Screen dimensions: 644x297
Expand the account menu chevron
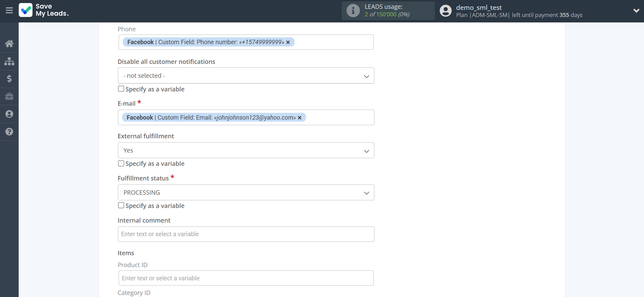[636, 11]
